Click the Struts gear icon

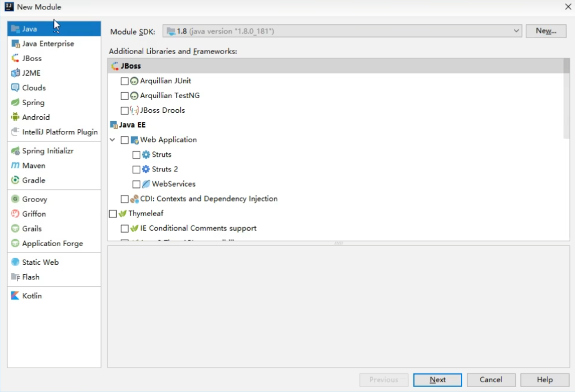146,155
